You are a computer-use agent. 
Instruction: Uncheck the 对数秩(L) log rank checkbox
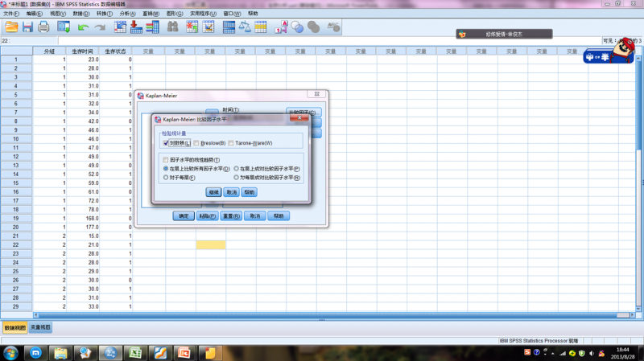166,143
